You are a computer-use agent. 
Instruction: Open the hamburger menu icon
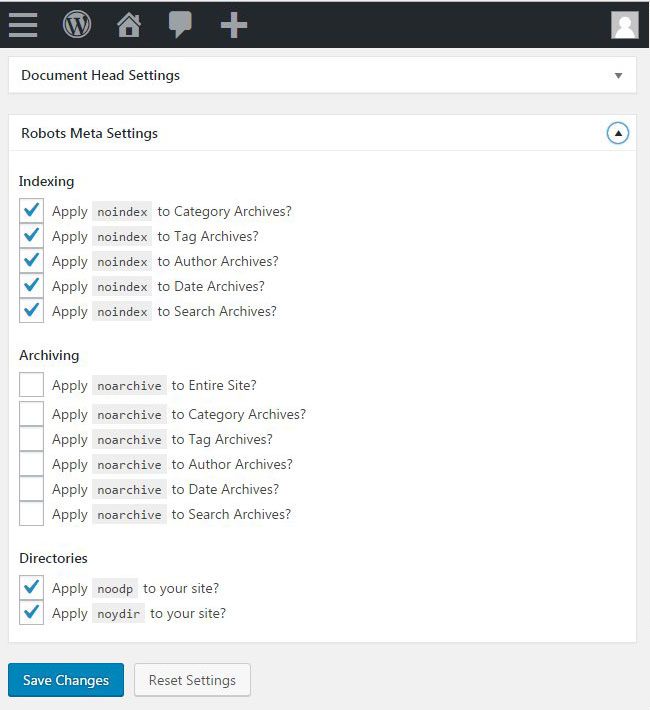pos(23,24)
